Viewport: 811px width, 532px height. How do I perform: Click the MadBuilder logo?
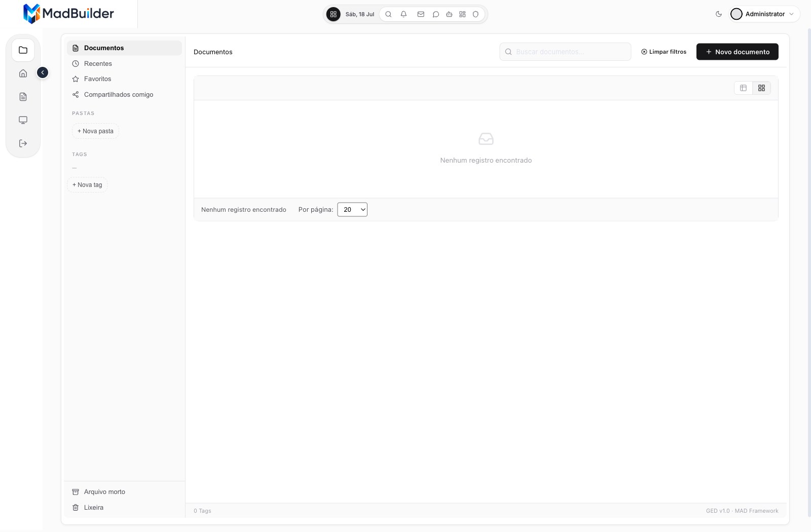[68, 14]
